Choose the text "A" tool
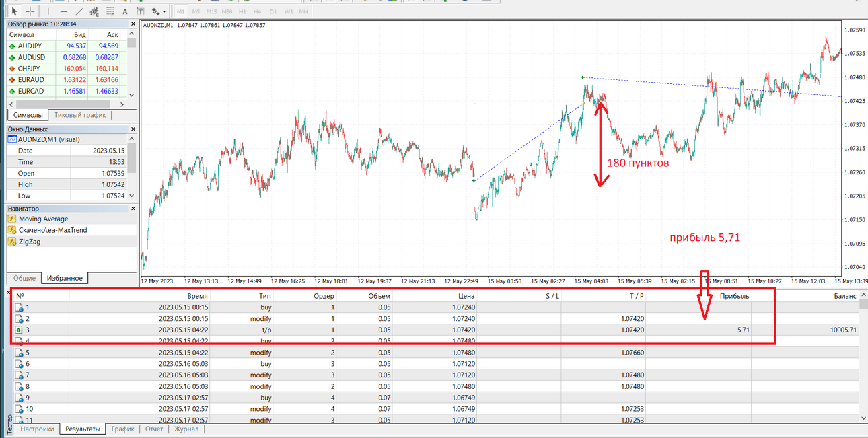868x438 pixels. [x=126, y=11]
